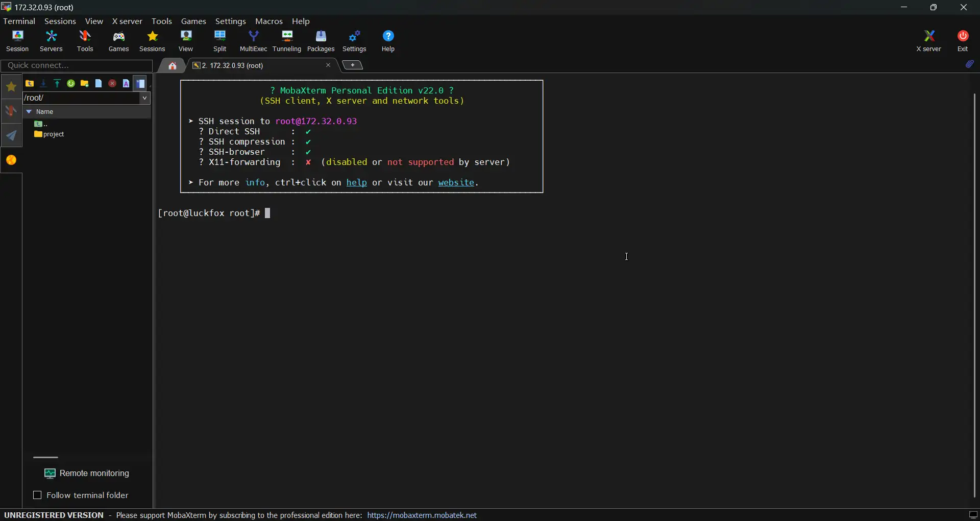This screenshot has width=980, height=521.
Task: Toggle the Name column sort arrow
Action: 29,112
